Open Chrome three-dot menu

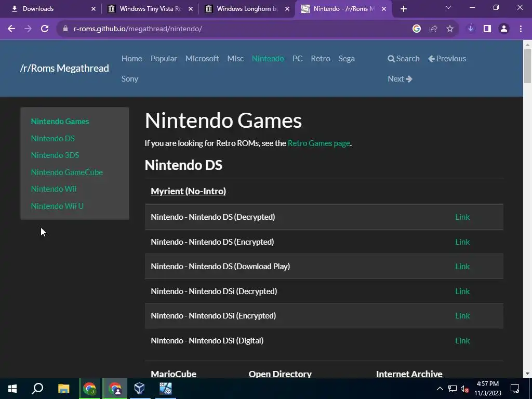tap(521, 29)
